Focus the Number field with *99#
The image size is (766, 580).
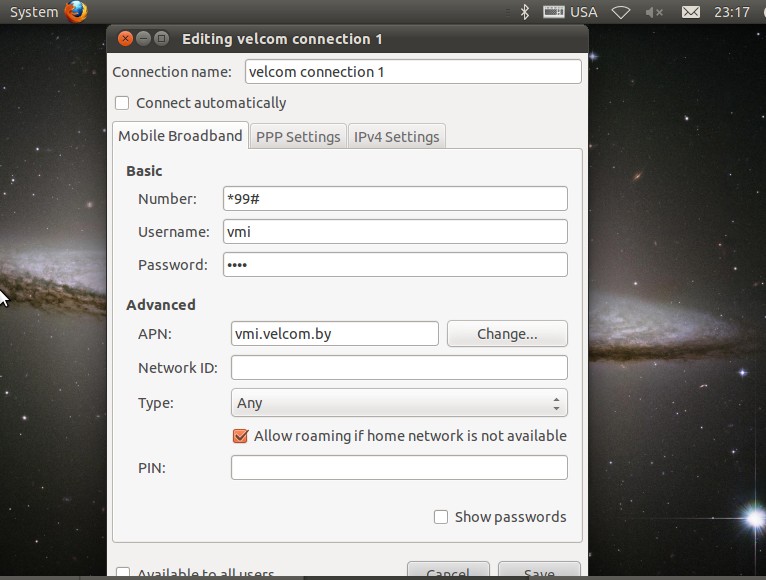[395, 199]
